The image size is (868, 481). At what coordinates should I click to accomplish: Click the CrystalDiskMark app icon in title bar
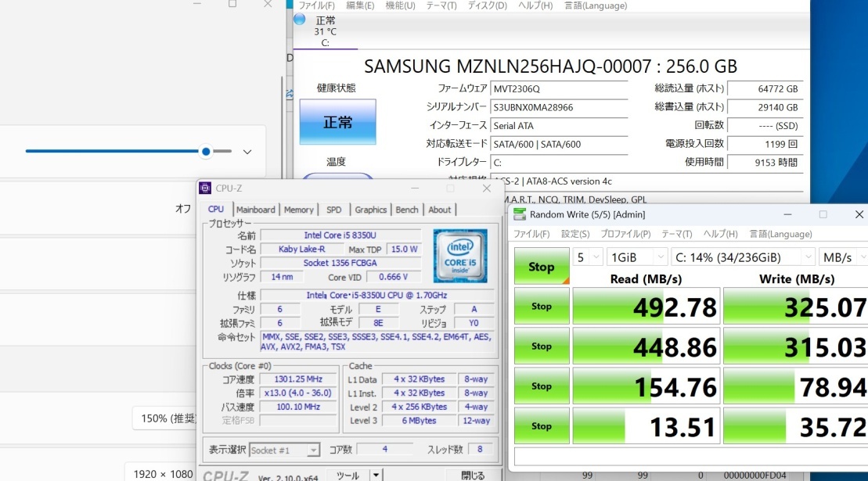pos(519,214)
